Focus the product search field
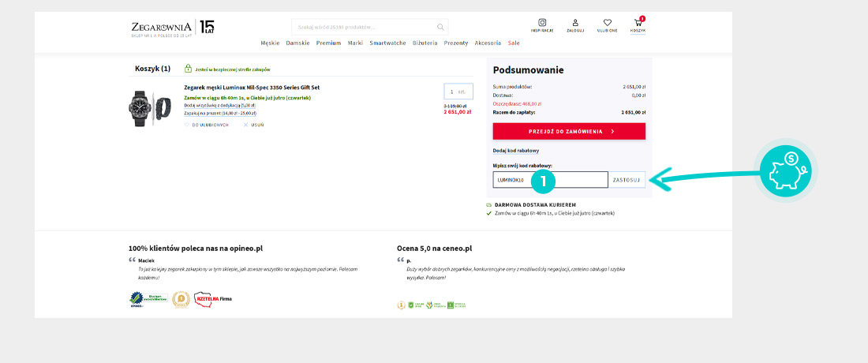 [370, 27]
